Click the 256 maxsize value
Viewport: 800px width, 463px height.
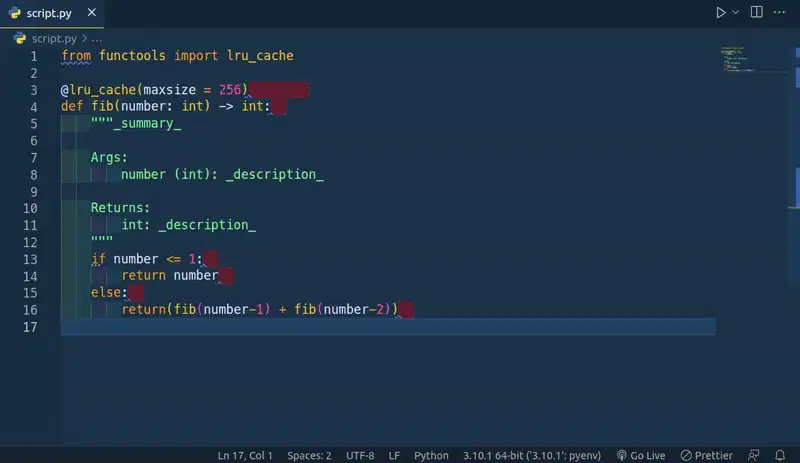230,90
